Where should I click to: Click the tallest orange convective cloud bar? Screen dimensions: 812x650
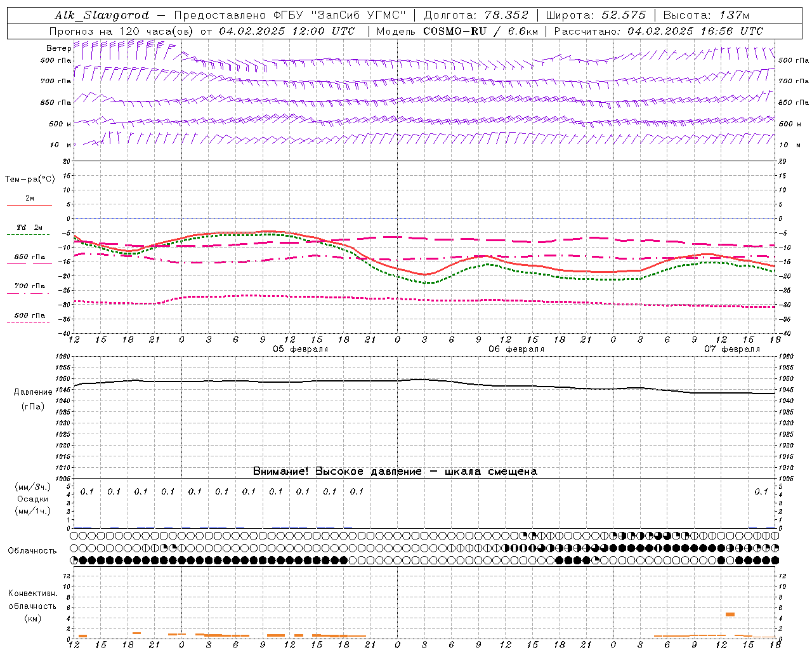(x=730, y=614)
